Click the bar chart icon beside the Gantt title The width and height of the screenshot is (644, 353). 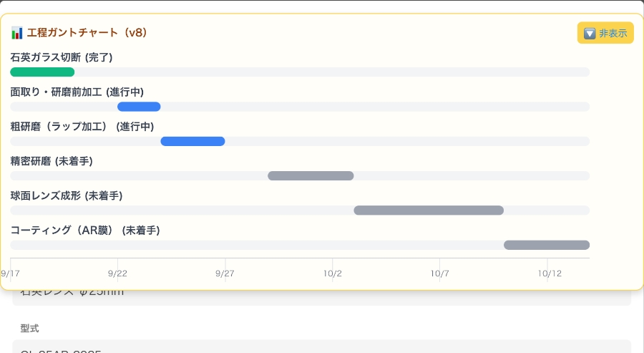(x=17, y=33)
